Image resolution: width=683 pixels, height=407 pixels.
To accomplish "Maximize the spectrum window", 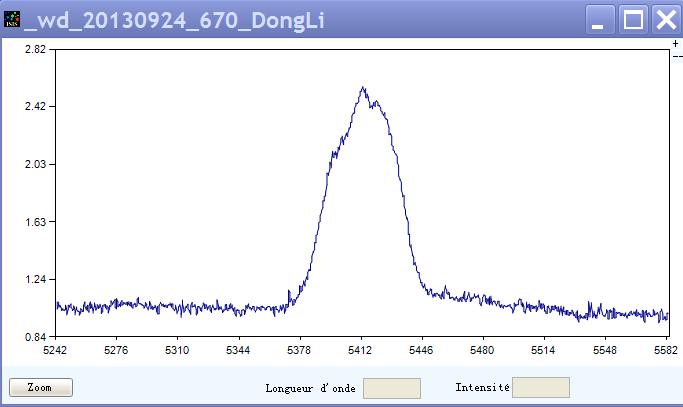I will tap(633, 19).
